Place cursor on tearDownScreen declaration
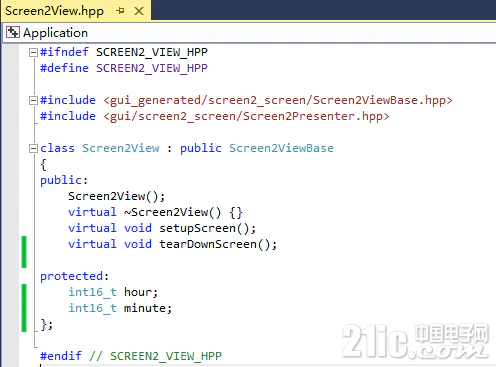The image size is (496, 367). [x=218, y=244]
